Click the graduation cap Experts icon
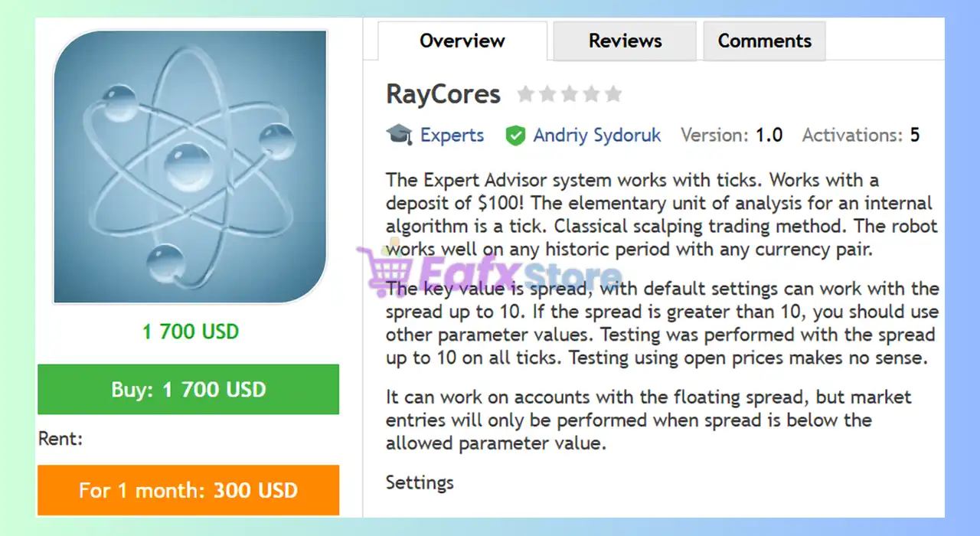This screenshot has width=980, height=536. click(x=399, y=136)
